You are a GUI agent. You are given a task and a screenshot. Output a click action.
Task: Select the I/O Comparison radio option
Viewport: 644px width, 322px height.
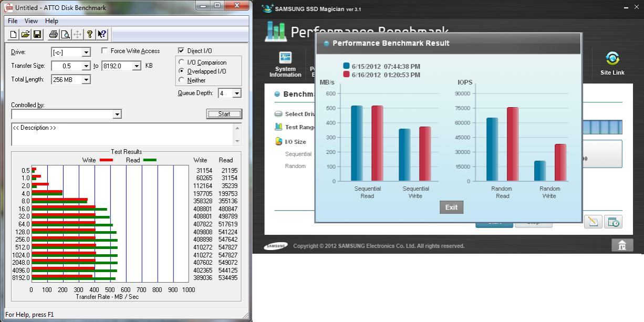click(x=182, y=62)
